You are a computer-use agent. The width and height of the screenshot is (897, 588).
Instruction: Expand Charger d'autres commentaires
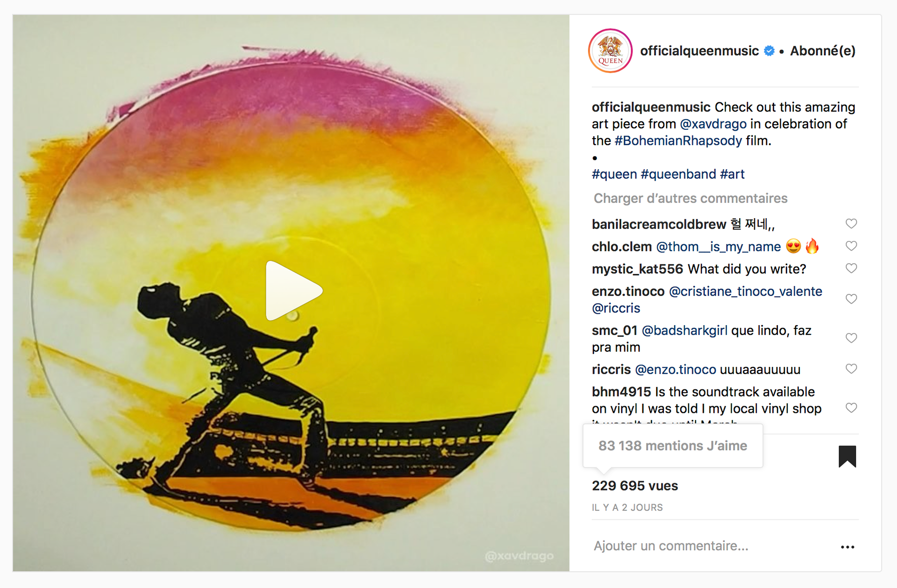pyautogui.click(x=691, y=198)
